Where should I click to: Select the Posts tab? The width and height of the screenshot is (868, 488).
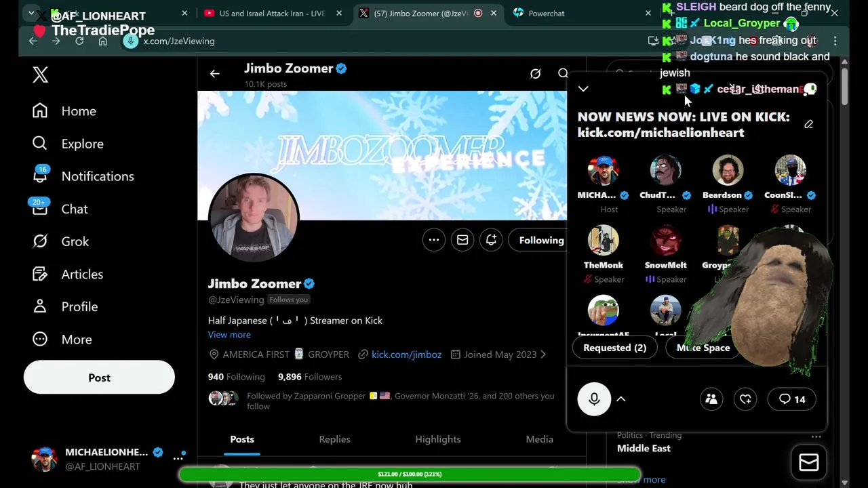(x=242, y=439)
